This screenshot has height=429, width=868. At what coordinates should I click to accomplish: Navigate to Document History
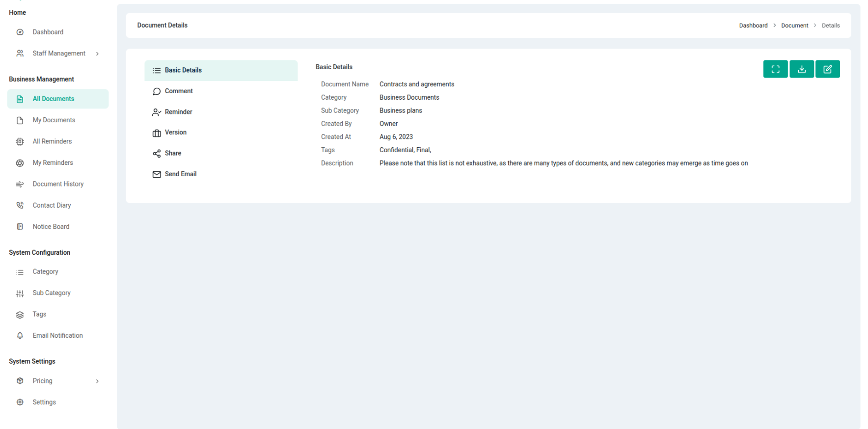58,184
